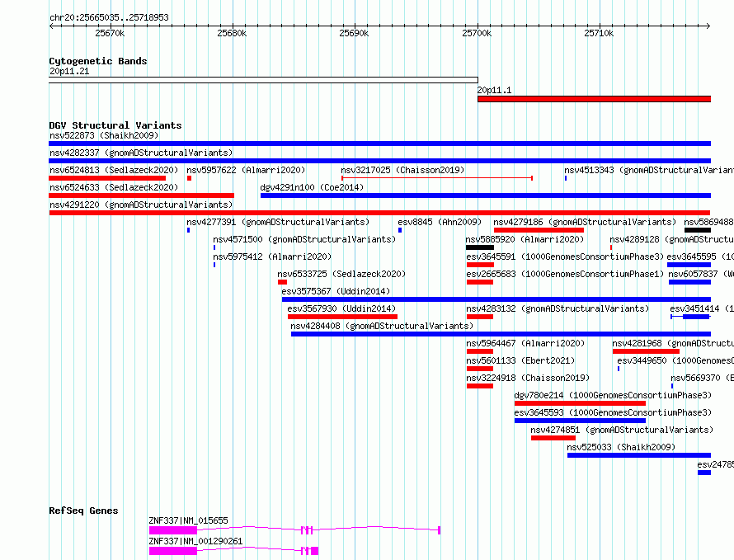Screen dimensions: 734x560
Task: Click the black nsv5869488 variant bar
Action: [698, 230]
